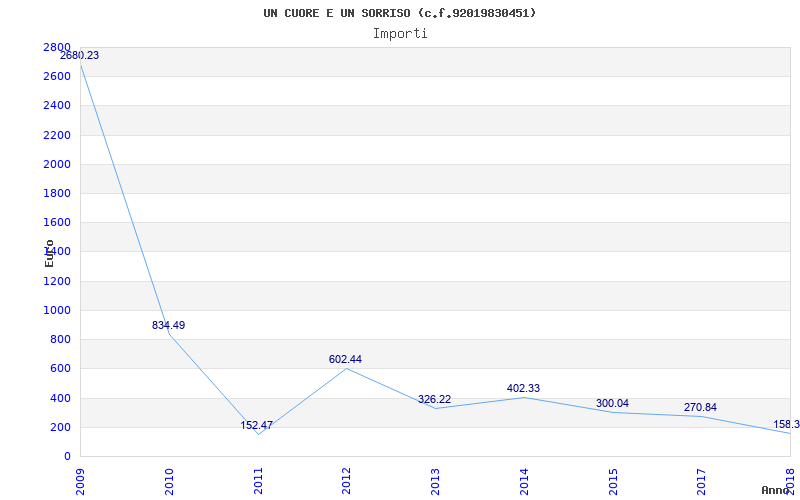Click the 300.04 value label
The width and height of the screenshot is (800, 500).
[612, 403]
